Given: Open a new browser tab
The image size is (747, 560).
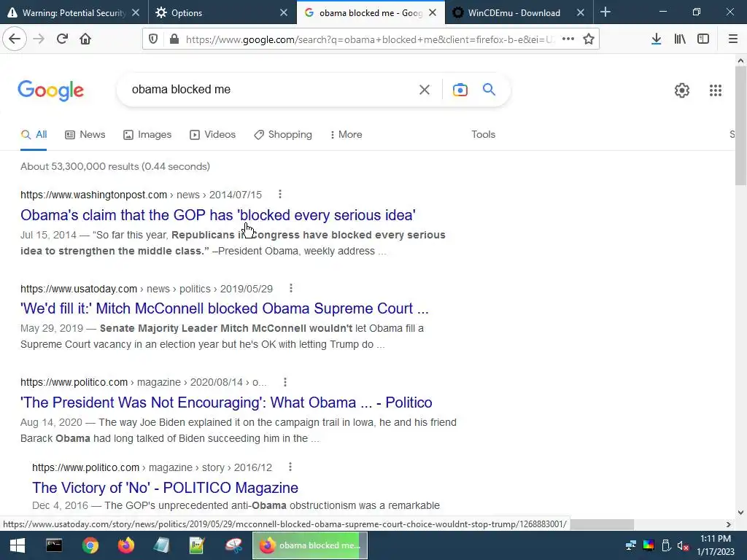Looking at the screenshot, I should click(605, 12).
